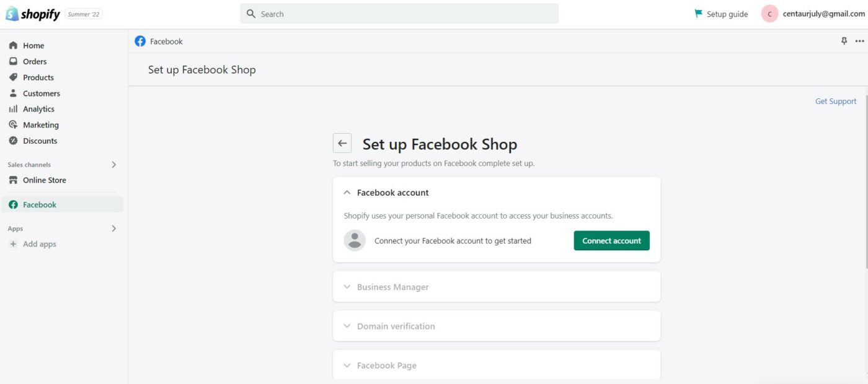The width and height of the screenshot is (868, 384).
Task: Click the Search input field
Action: point(399,14)
